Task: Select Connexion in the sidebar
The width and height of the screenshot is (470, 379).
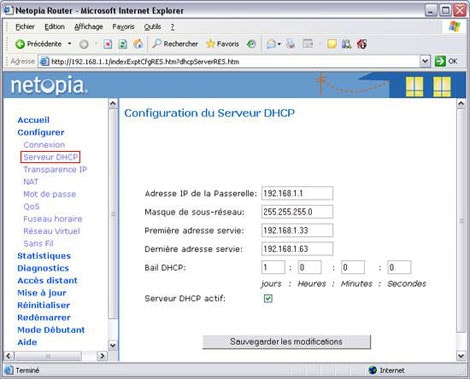Action: tap(44, 145)
